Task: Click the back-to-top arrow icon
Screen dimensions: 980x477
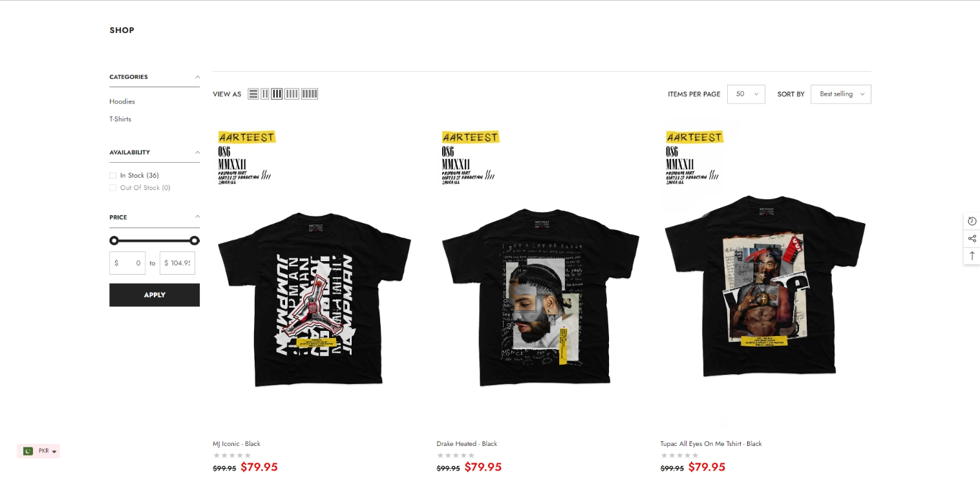Action: point(972,256)
